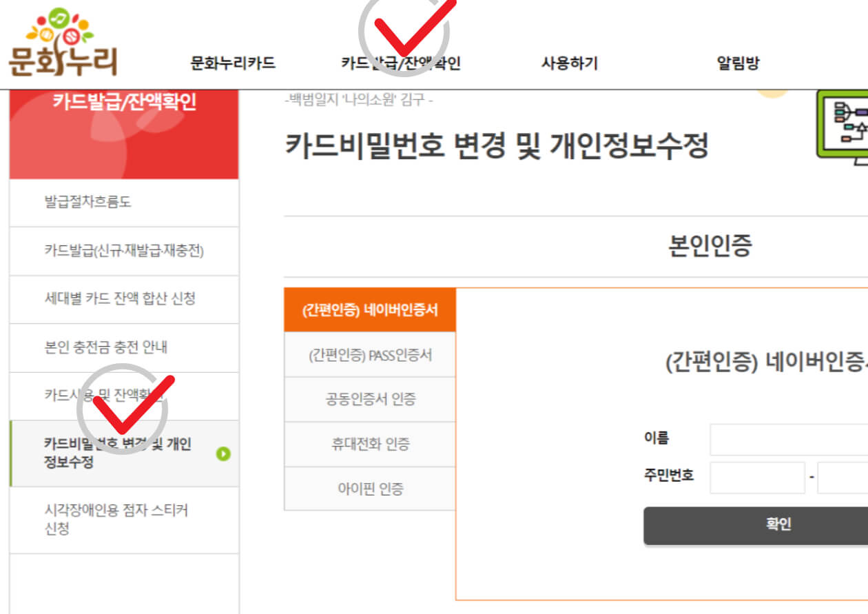Image resolution: width=868 pixels, height=614 pixels.
Task: Click the 문화누리 logo
Action: pos(63,41)
